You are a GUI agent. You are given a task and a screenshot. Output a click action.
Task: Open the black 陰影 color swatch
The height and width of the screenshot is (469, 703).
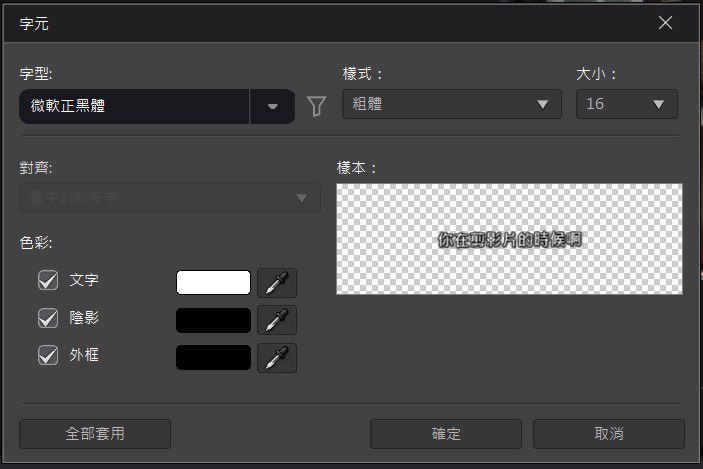(x=213, y=320)
